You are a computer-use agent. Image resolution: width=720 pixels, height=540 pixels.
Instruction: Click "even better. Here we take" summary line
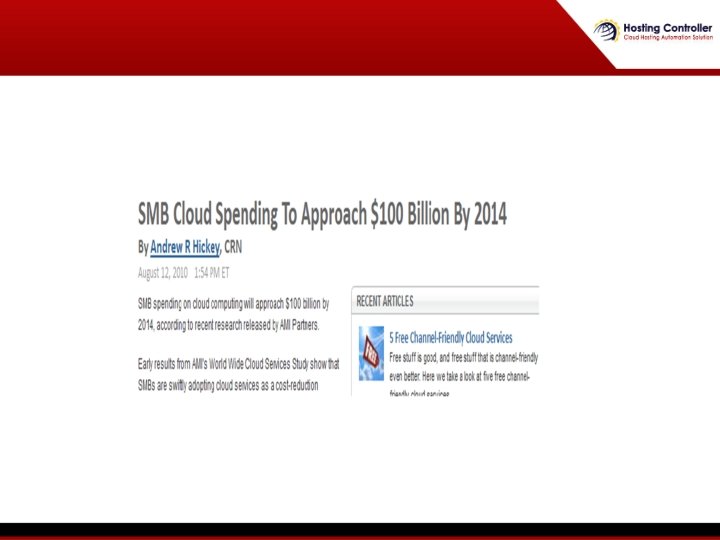(459, 377)
